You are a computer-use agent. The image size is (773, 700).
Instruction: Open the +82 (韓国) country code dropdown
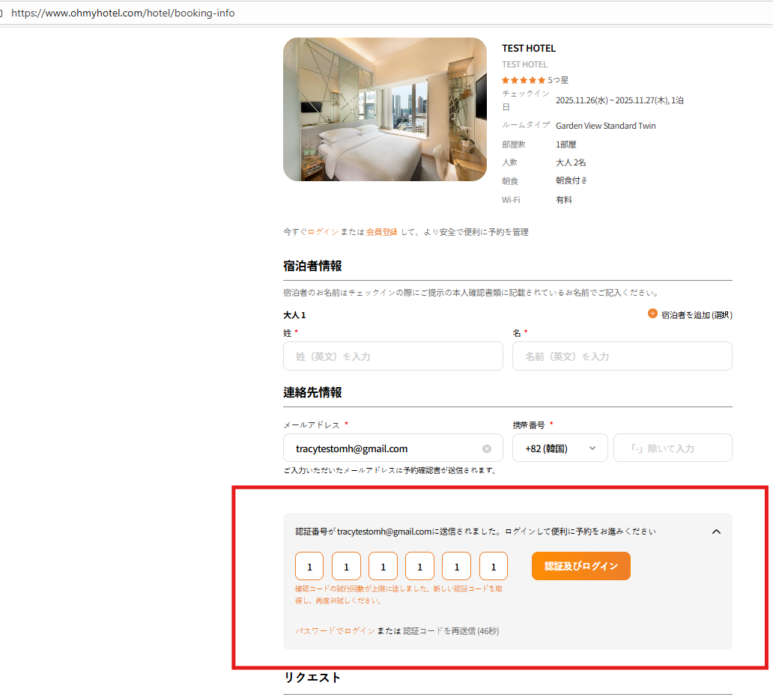560,448
